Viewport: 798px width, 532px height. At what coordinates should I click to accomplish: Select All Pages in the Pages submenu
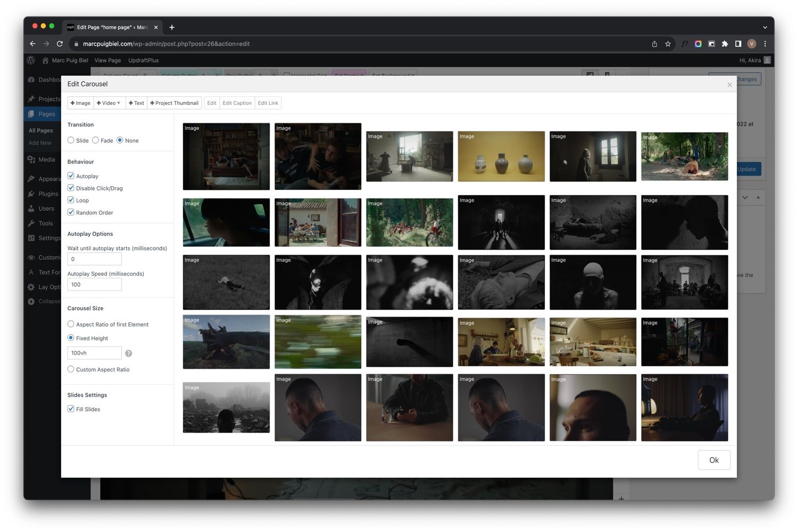click(40, 130)
